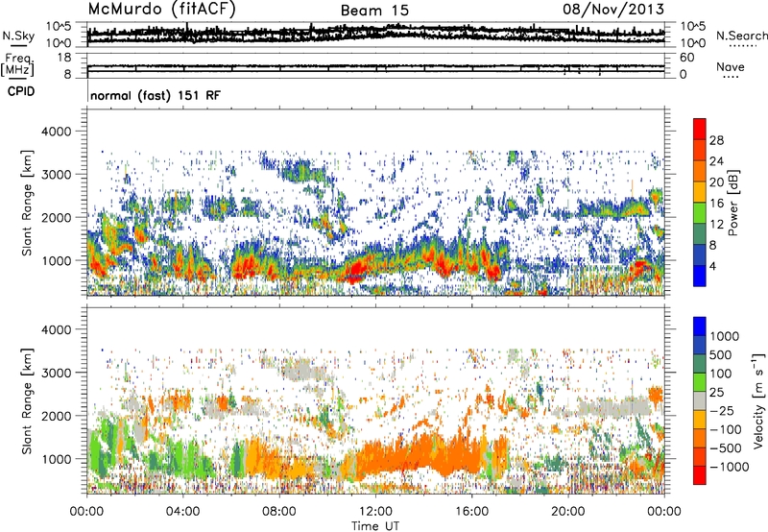Select 'Slant Range [km]' label of velocity panel
Image resolution: width=768 pixels, height=532 pixels.
tap(27, 400)
